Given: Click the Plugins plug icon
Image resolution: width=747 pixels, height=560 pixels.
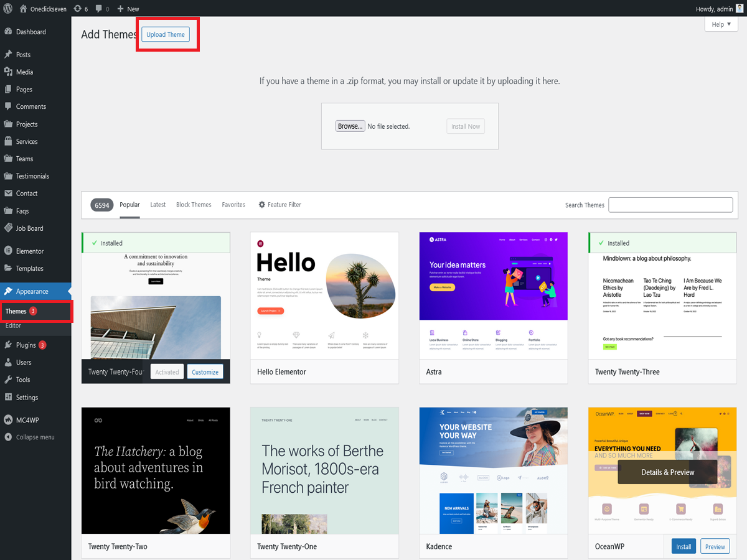Looking at the screenshot, I should (x=8, y=345).
